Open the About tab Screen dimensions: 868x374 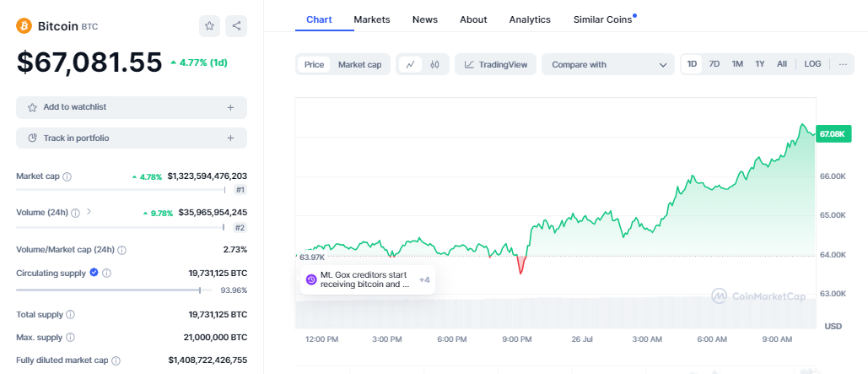click(x=473, y=19)
